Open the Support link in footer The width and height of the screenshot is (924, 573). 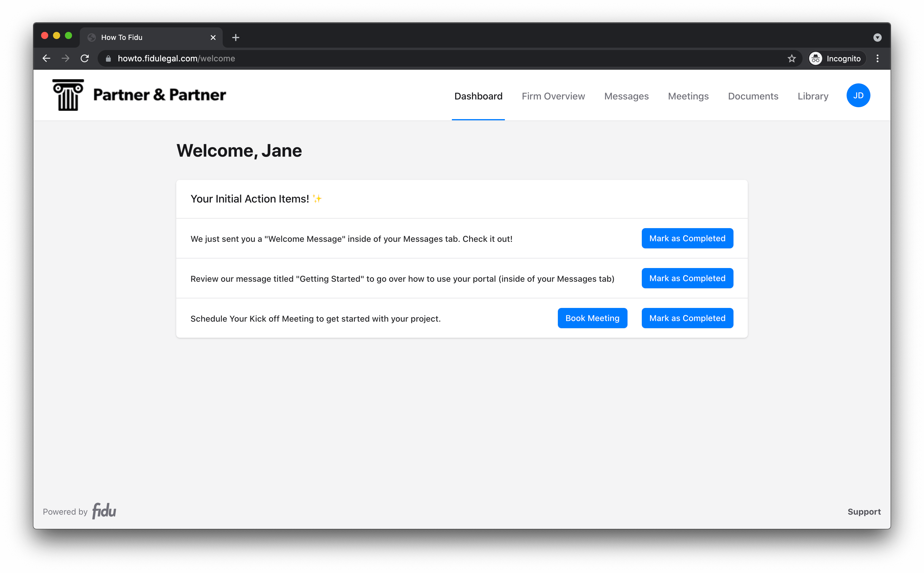tap(864, 512)
